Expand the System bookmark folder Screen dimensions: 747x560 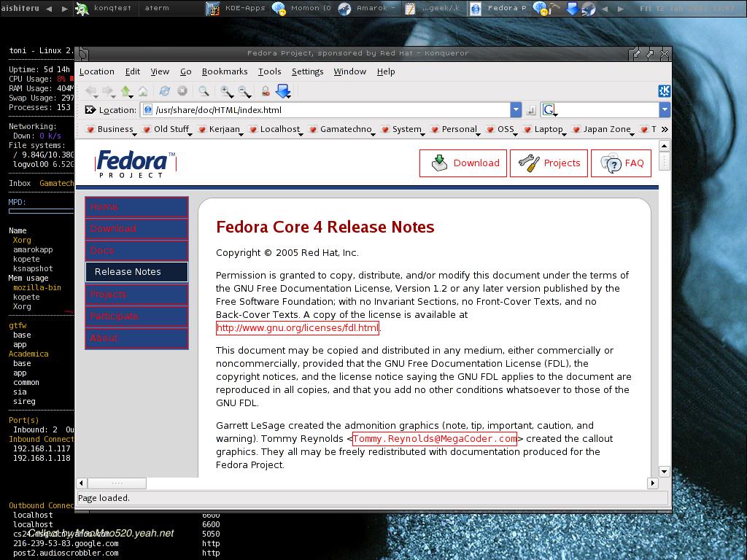[403, 129]
